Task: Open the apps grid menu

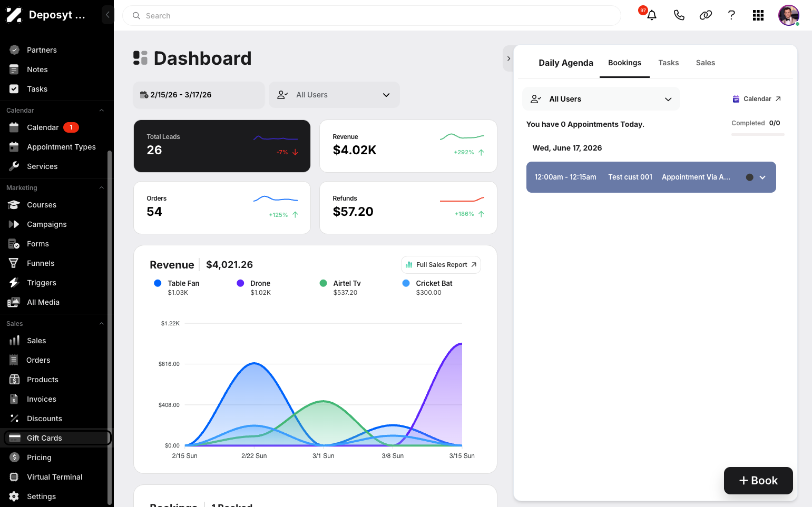Action: click(758, 15)
